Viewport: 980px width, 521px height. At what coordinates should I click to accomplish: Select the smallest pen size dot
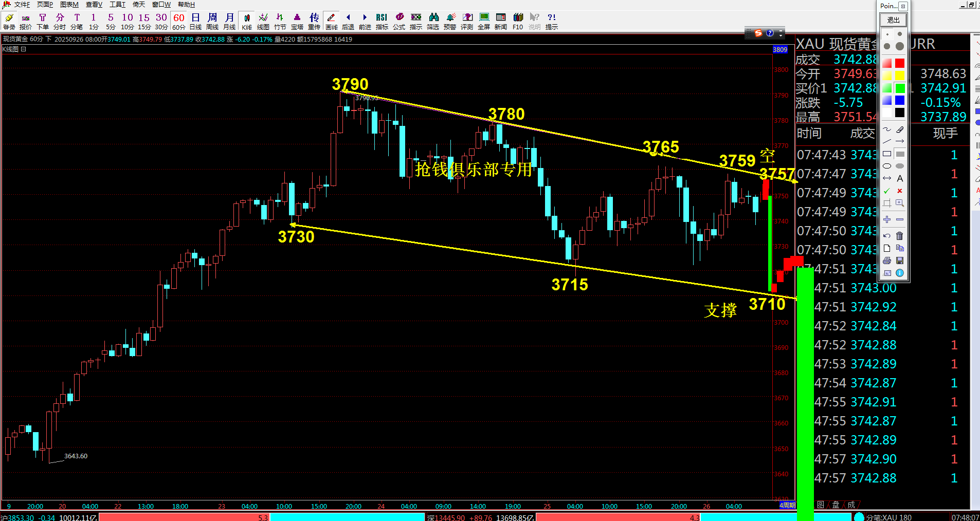887,34
